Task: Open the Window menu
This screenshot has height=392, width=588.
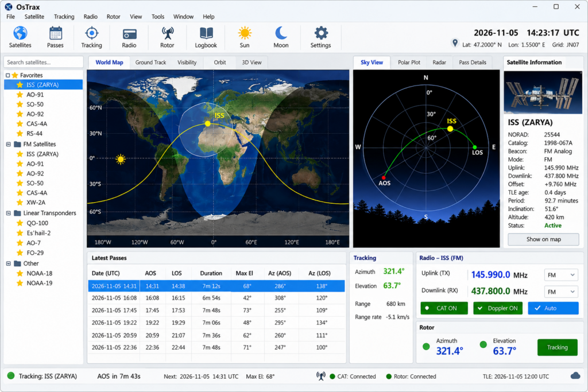Action: [183, 17]
